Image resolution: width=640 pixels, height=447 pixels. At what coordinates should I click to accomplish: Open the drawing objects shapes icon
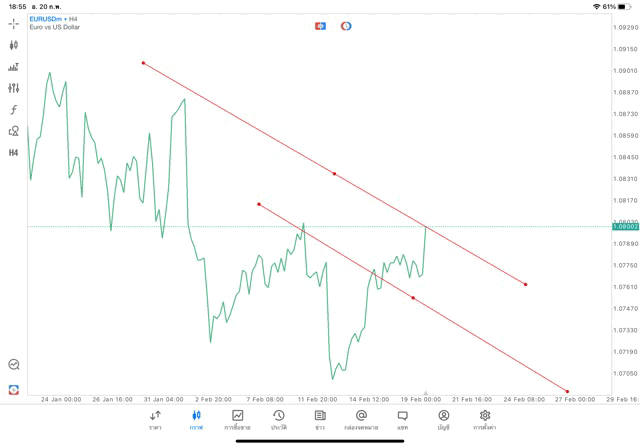click(x=14, y=131)
